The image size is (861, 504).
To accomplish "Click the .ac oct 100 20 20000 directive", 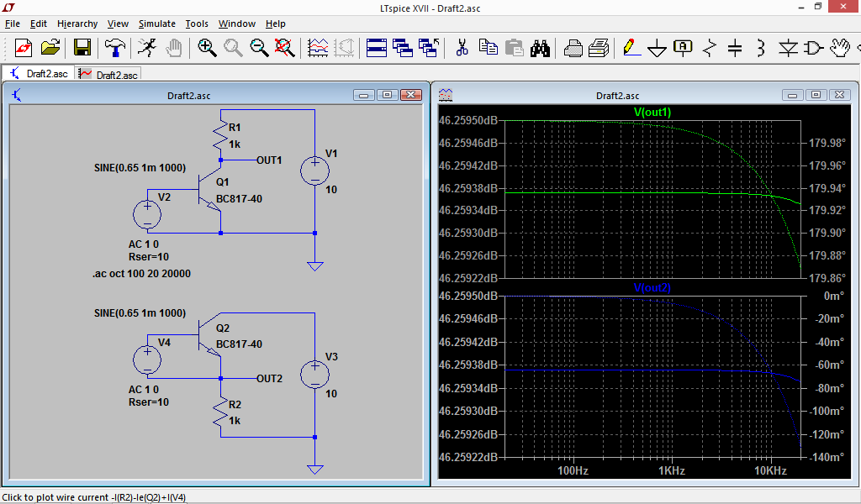I will 141,274.
